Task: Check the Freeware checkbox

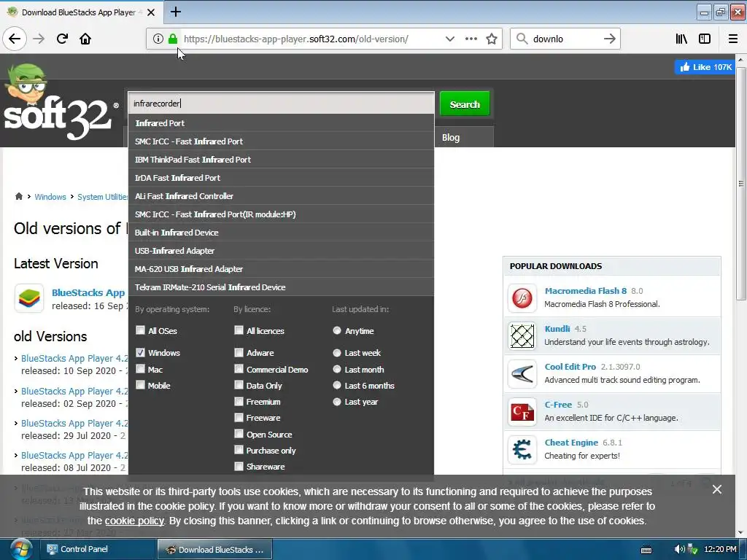Action: [239, 417]
